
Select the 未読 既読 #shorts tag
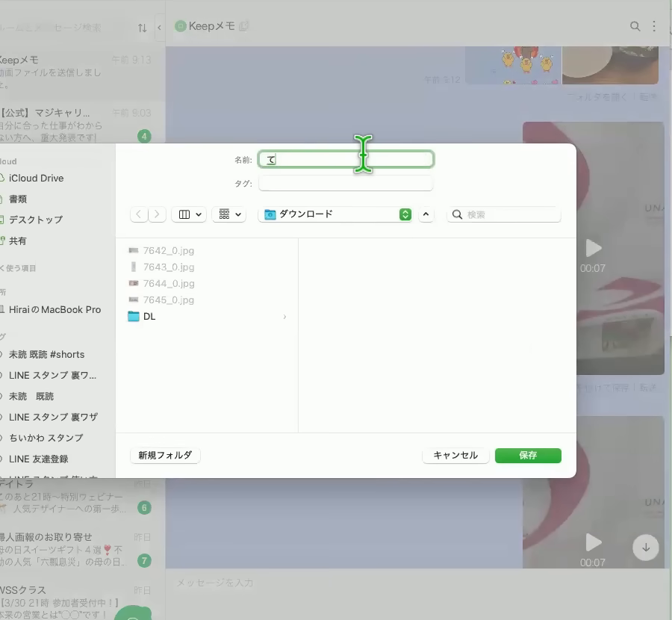pyautogui.click(x=47, y=355)
